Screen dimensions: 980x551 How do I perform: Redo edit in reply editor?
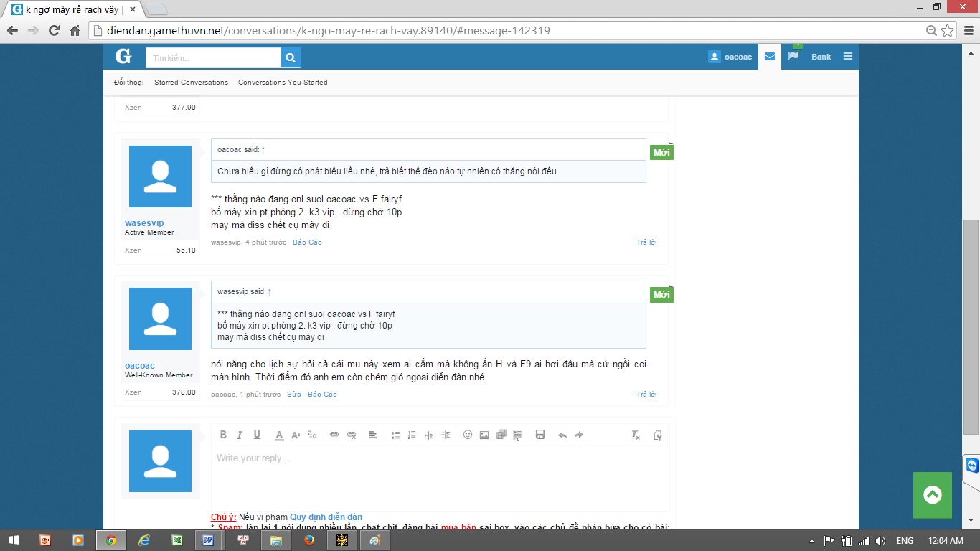point(579,435)
